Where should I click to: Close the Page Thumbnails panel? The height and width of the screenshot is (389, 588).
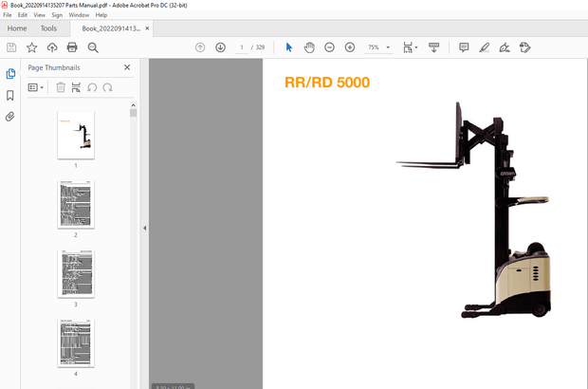127,67
